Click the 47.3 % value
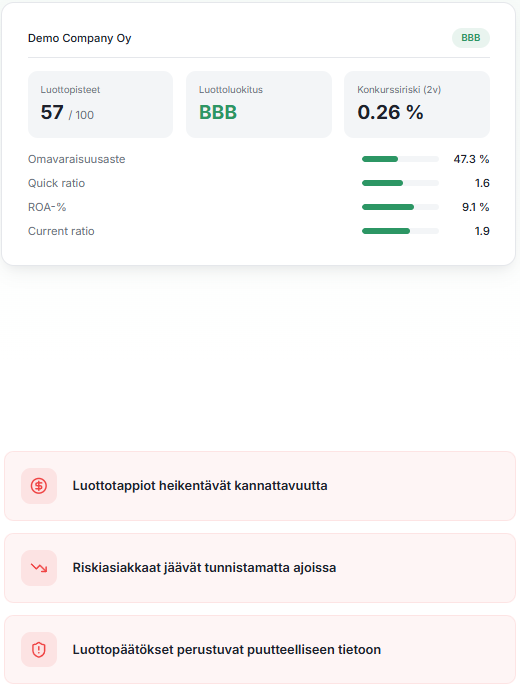 pos(471,159)
